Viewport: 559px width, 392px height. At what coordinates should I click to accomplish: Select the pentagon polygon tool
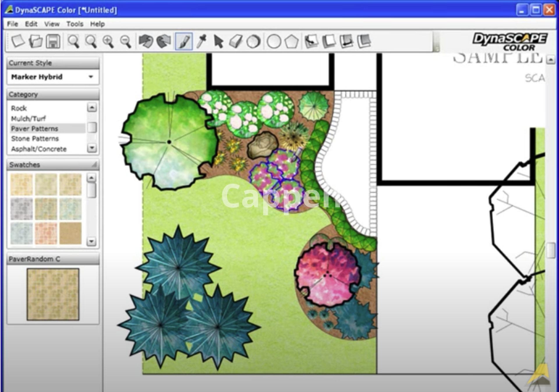point(291,42)
